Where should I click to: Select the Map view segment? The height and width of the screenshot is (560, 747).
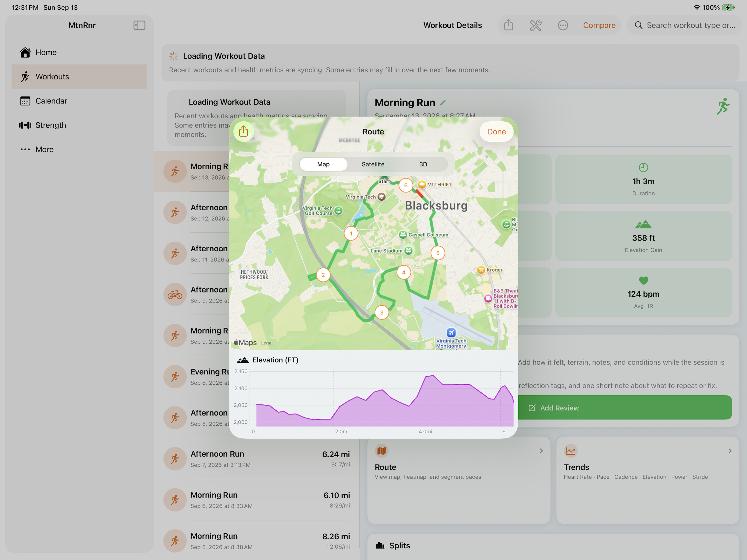point(323,164)
